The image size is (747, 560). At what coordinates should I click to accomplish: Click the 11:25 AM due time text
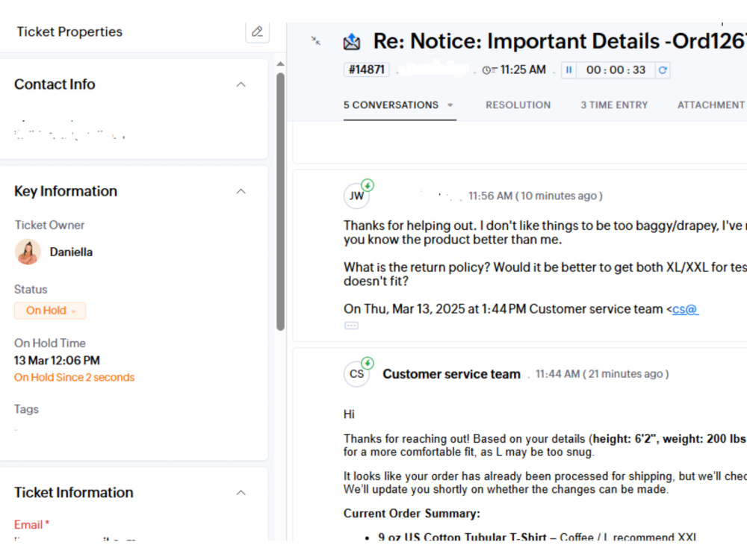(523, 70)
